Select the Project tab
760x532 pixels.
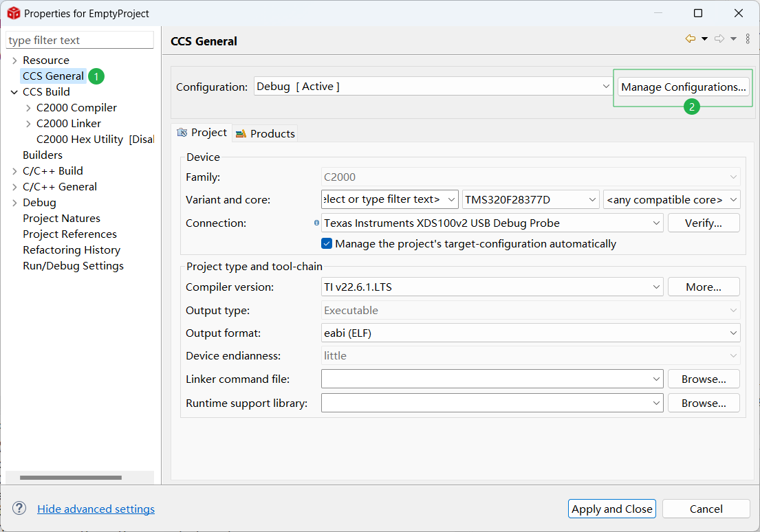coord(202,133)
